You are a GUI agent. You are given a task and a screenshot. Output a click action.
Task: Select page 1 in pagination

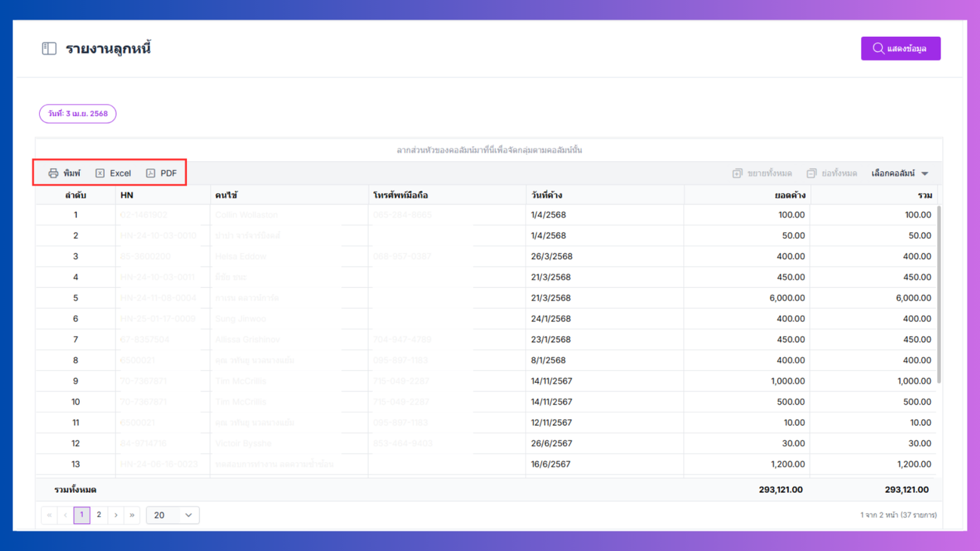click(82, 515)
